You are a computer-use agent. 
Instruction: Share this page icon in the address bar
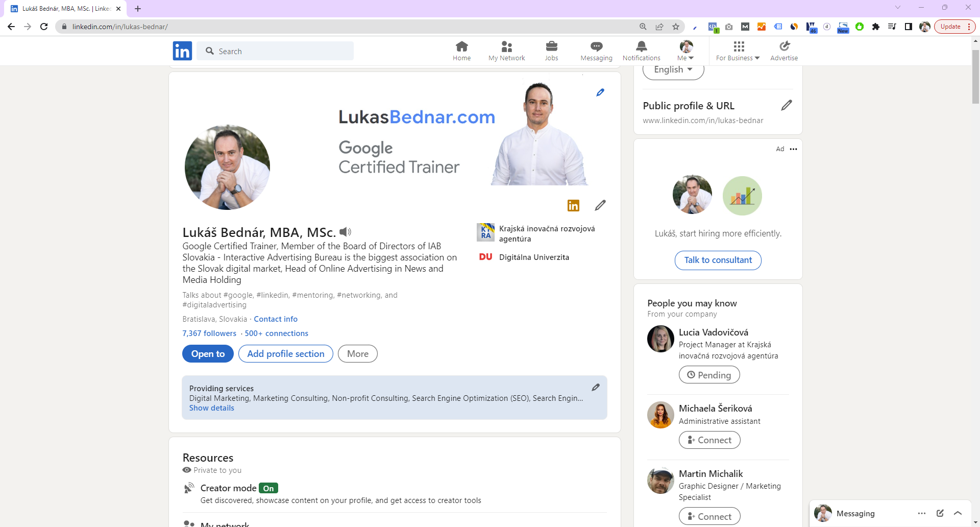659,27
